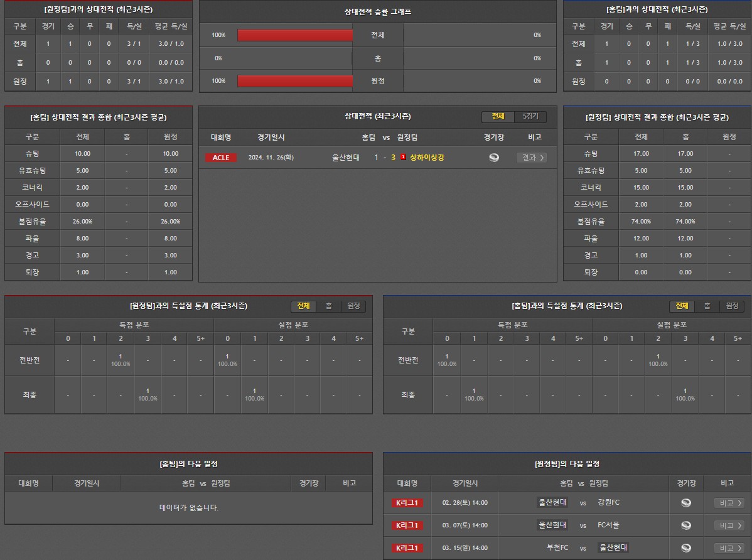752x560 pixels.
Task: Click stadium icon in 부천FC vs 울산현대 row
Action: pyautogui.click(x=686, y=548)
